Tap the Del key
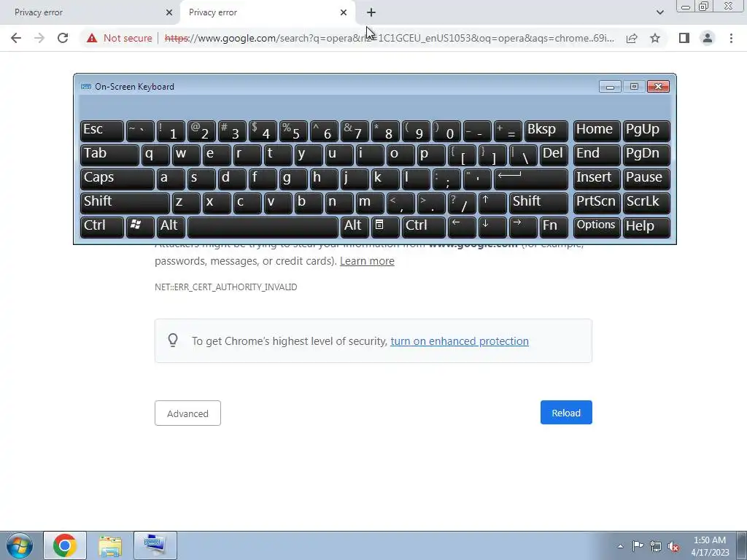 [x=554, y=155]
